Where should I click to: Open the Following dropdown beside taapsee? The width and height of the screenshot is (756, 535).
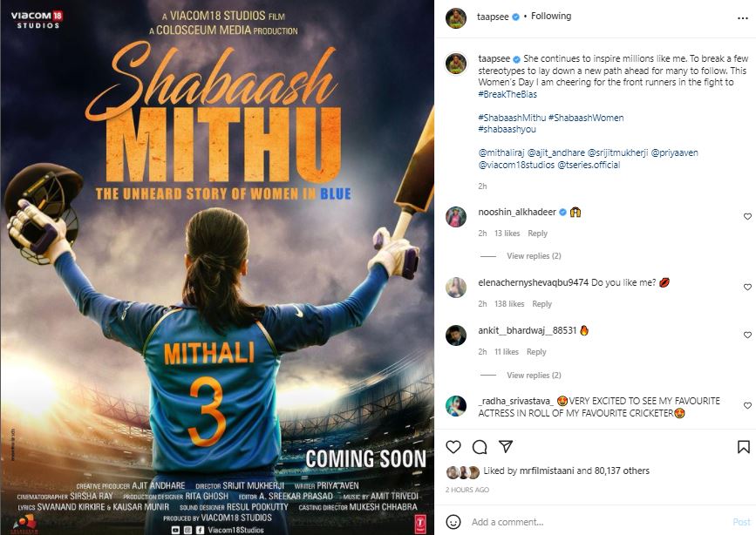pyautogui.click(x=551, y=16)
